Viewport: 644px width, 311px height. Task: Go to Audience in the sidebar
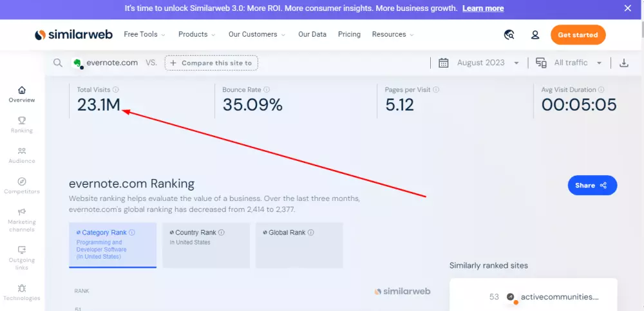(22, 155)
